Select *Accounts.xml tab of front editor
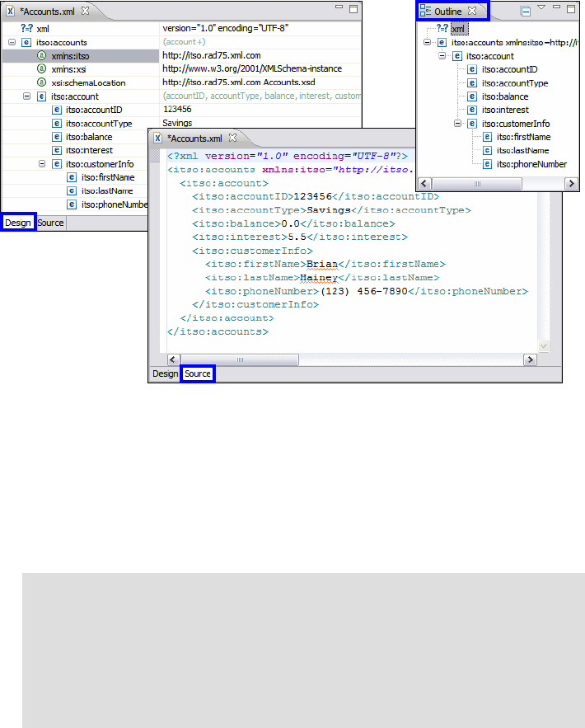 [194, 139]
